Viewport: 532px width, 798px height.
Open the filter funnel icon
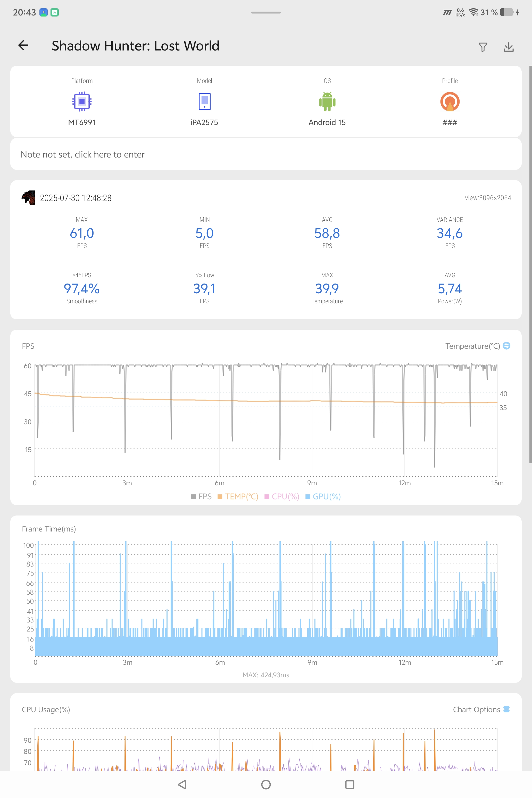tap(483, 47)
